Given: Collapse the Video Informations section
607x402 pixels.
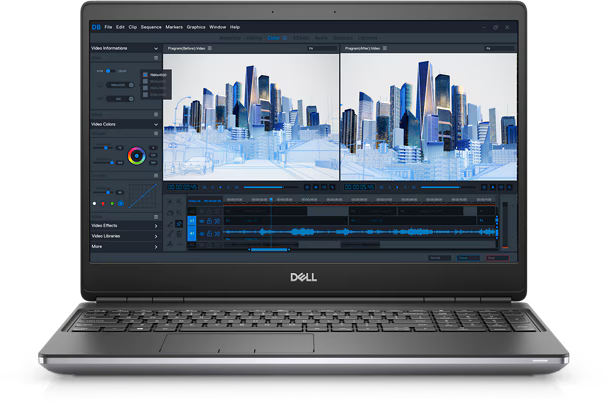Looking at the screenshot, I should (156, 48).
